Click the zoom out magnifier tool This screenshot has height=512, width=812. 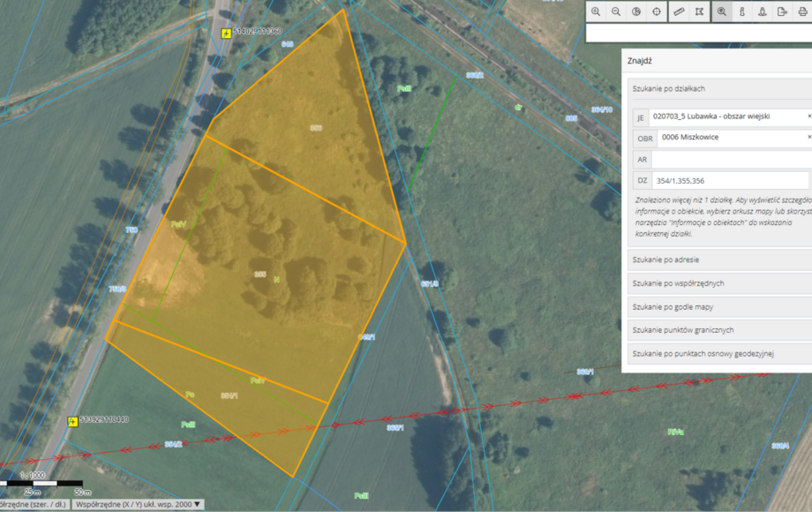tap(616, 11)
